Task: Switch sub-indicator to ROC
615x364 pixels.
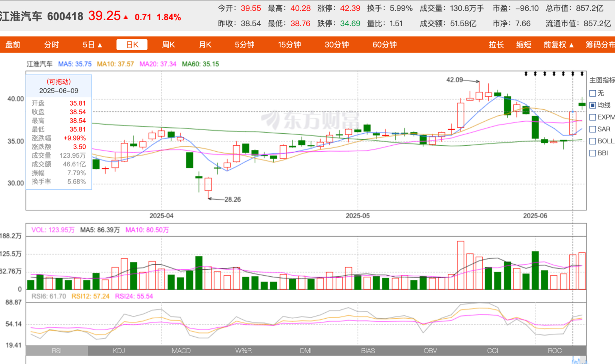Action: [555, 351]
